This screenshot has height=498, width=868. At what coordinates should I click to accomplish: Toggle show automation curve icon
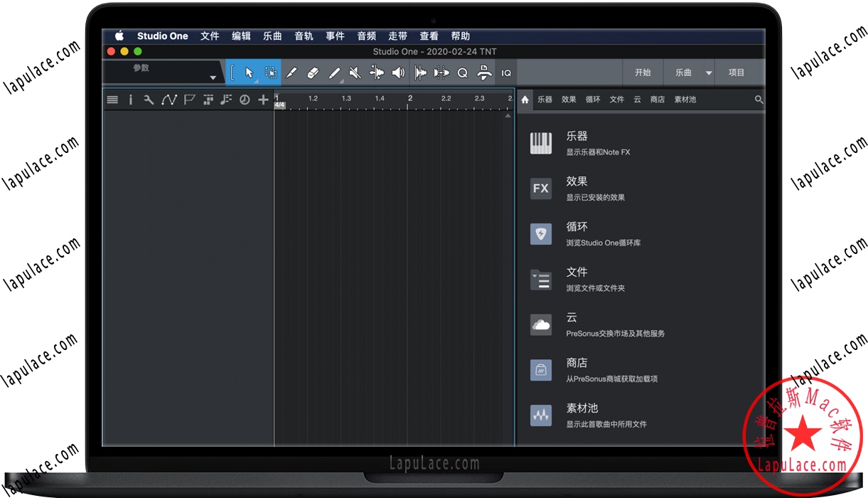168,100
